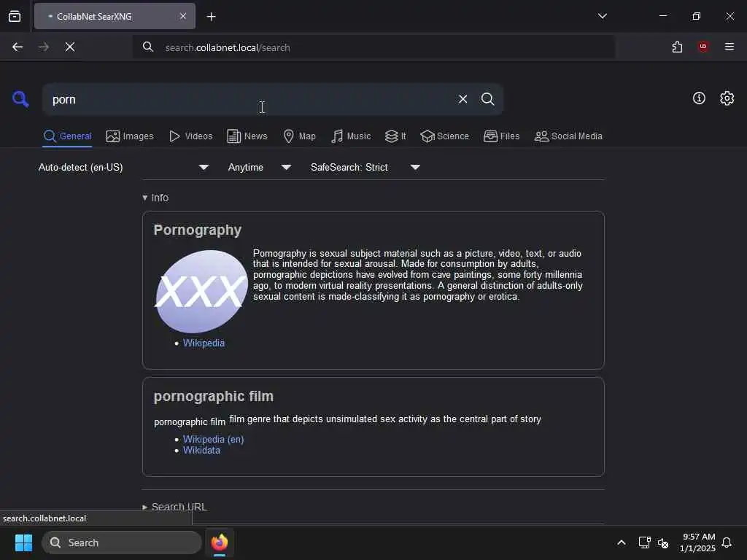Open the notifications bell icon

pyautogui.click(x=727, y=542)
